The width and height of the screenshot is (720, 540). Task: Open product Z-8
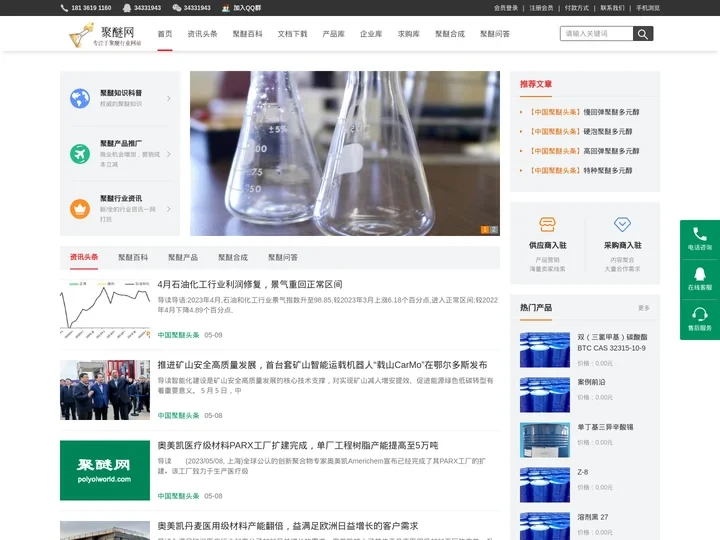pos(583,472)
